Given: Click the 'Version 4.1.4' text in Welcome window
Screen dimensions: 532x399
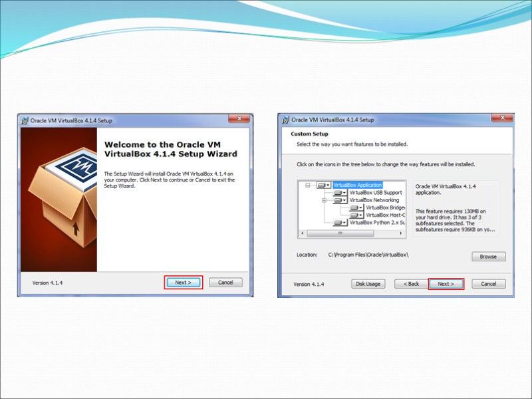Looking at the screenshot, I should [47, 283].
